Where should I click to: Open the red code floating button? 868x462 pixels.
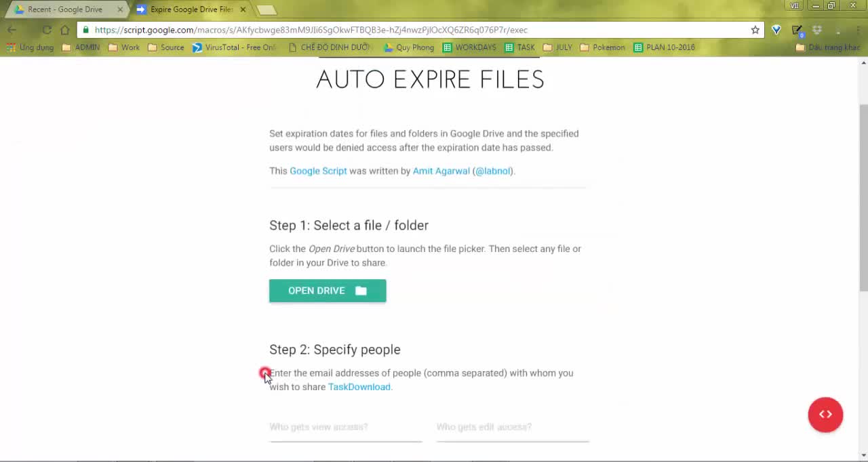click(x=825, y=415)
